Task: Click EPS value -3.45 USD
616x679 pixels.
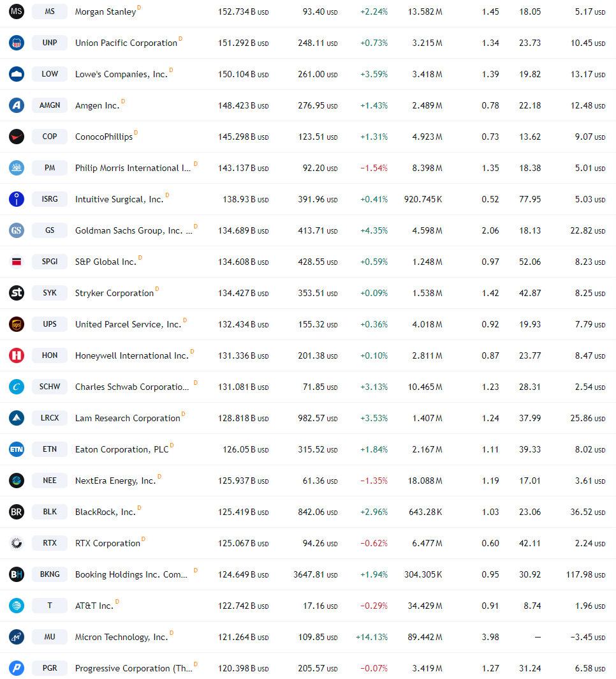Action: 588,637
